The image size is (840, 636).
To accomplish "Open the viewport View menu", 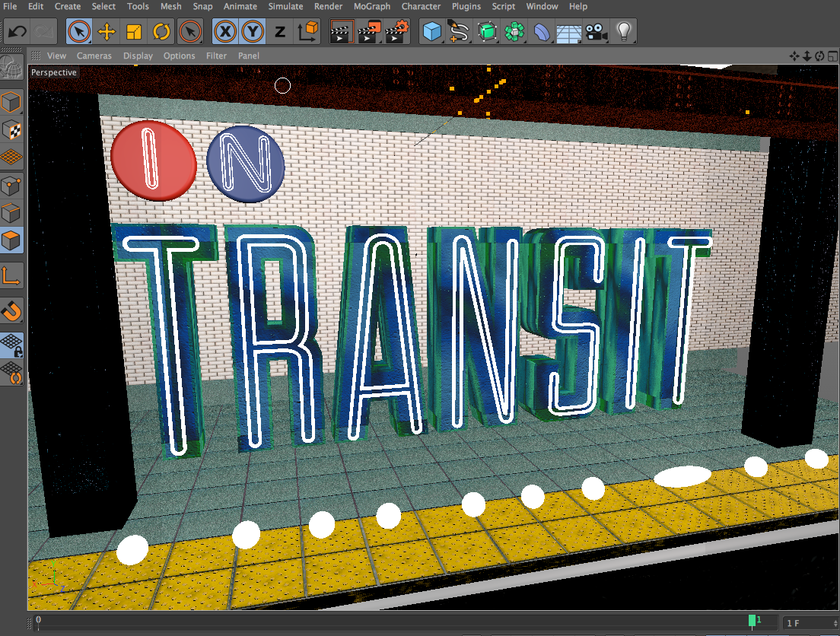I will click(56, 56).
